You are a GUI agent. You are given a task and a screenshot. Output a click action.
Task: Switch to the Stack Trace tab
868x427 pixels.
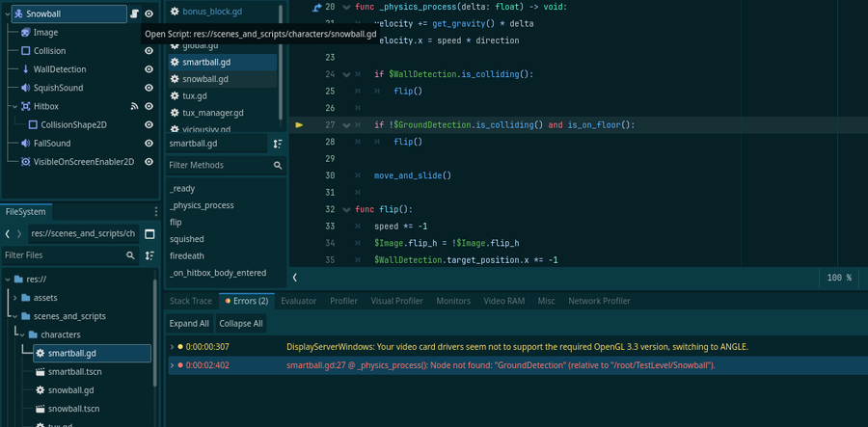coord(191,302)
